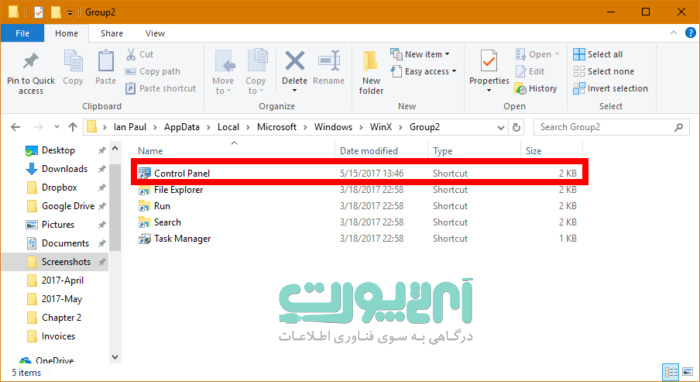Open Desktop in the navigation pane

[58, 150]
